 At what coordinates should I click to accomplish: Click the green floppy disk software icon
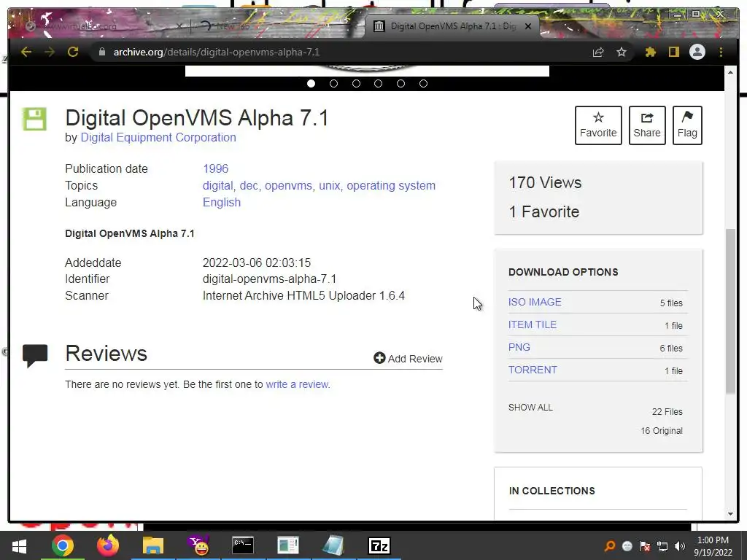[35, 119]
